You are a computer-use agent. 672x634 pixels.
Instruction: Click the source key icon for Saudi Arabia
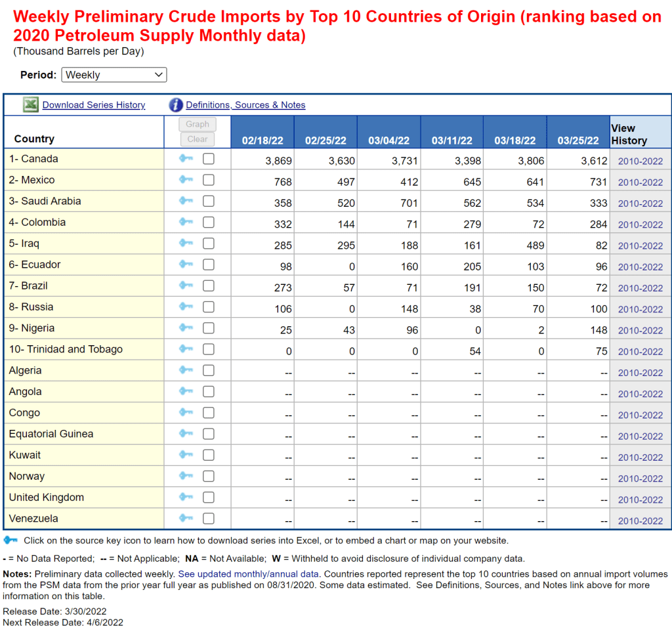tap(186, 201)
